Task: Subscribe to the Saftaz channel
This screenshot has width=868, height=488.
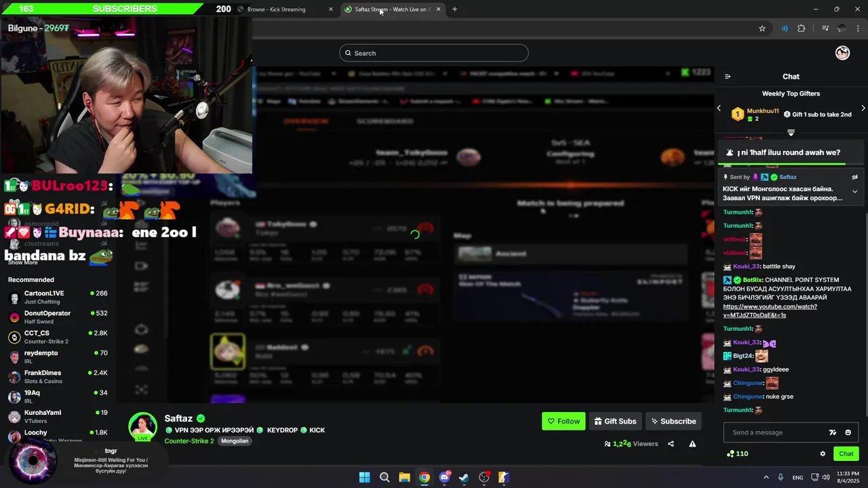Action: pos(673,422)
